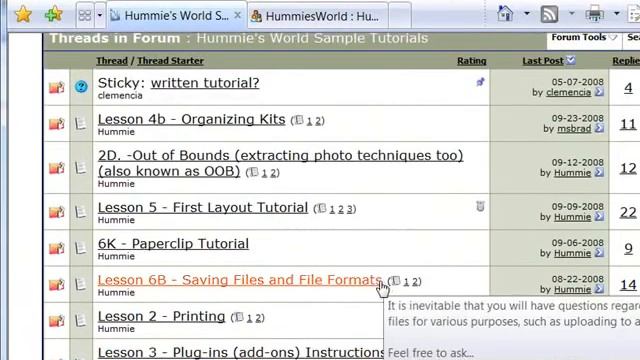This screenshot has height=360, width=640.
Task: Click the RSS feeds icon
Action: [549, 14]
